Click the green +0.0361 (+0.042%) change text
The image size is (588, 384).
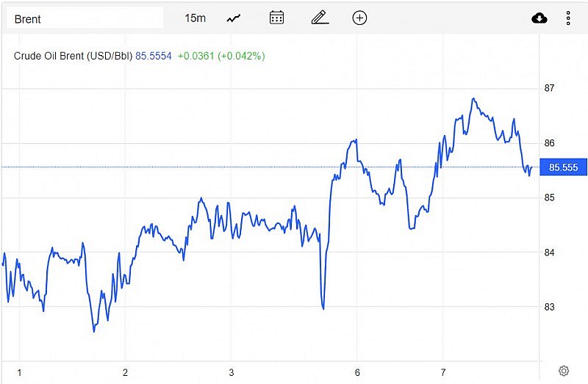click(x=221, y=56)
